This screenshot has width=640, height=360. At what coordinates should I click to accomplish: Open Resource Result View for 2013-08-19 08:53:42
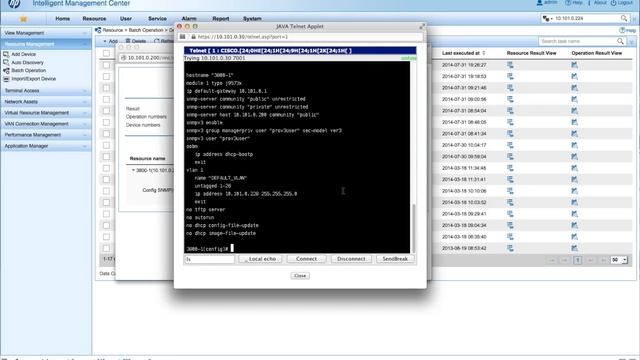pyautogui.click(x=510, y=248)
